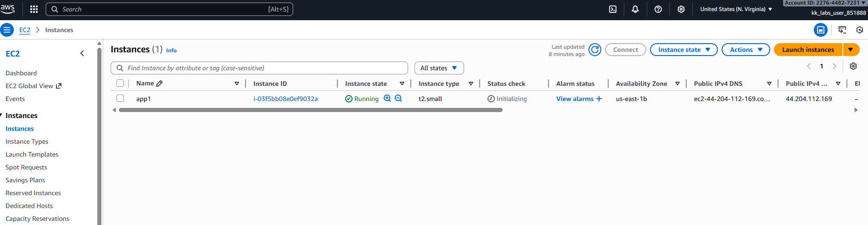Open Instance Types in the sidebar
Image resolution: width=868 pixels, height=225 pixels.
[27, 141]
